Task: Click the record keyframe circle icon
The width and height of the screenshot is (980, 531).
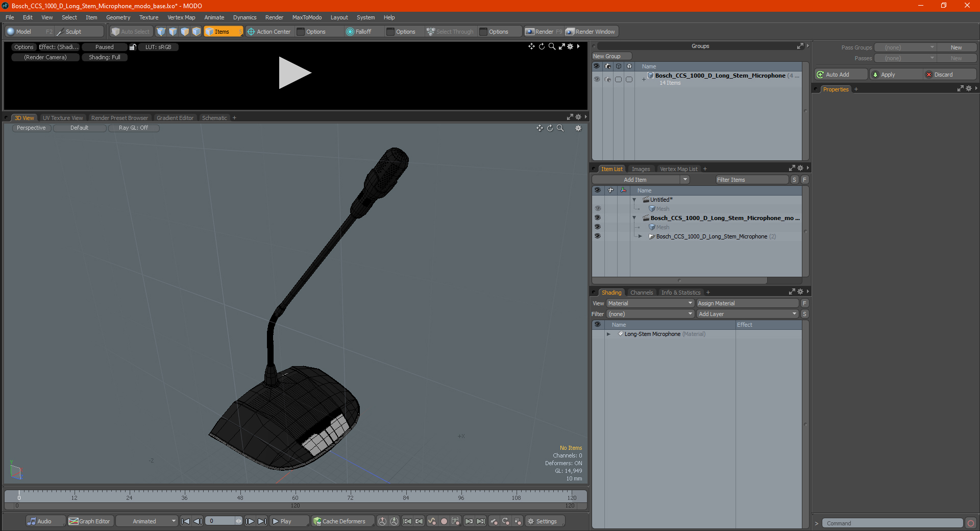Action: pyautogui.click(x=444, y=521)
